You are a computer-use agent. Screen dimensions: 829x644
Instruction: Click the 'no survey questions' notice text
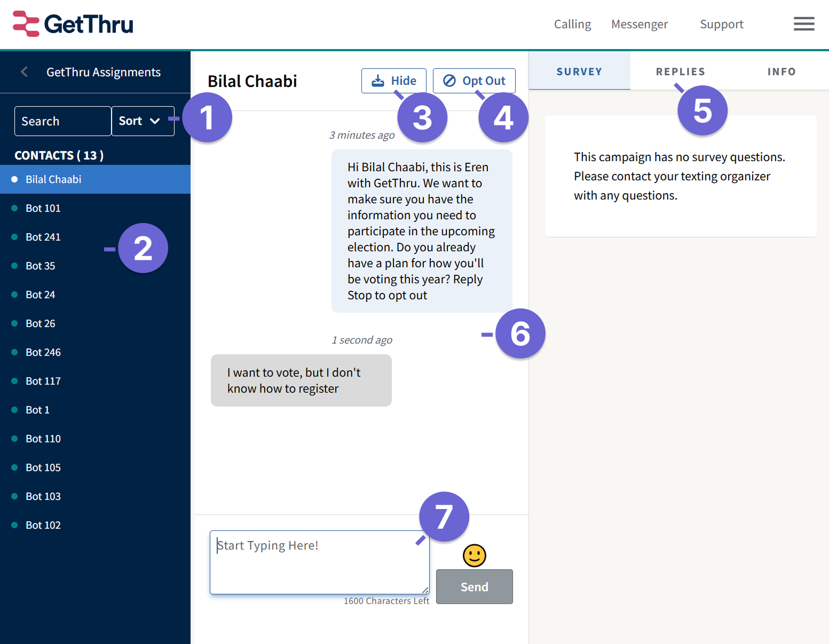[680, 176]
